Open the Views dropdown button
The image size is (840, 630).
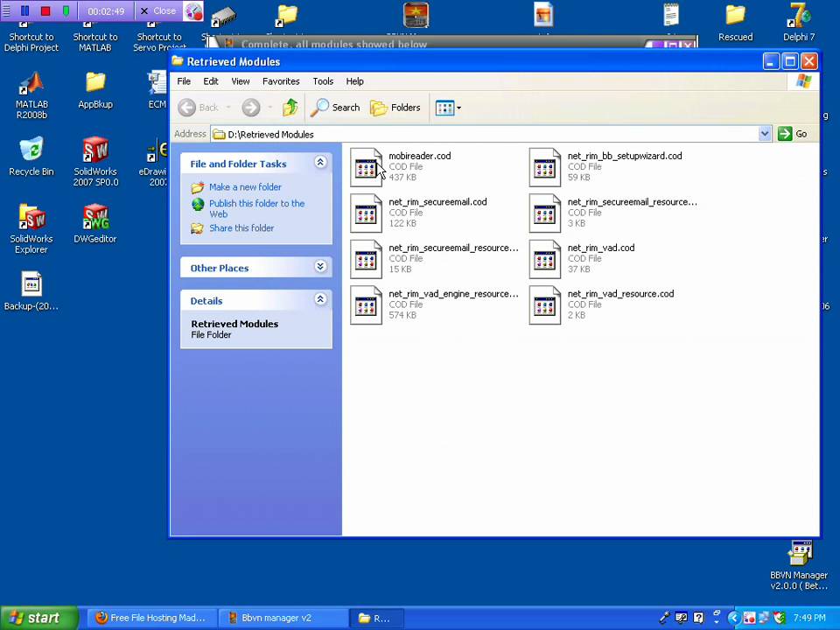click(x=448, y=108)
